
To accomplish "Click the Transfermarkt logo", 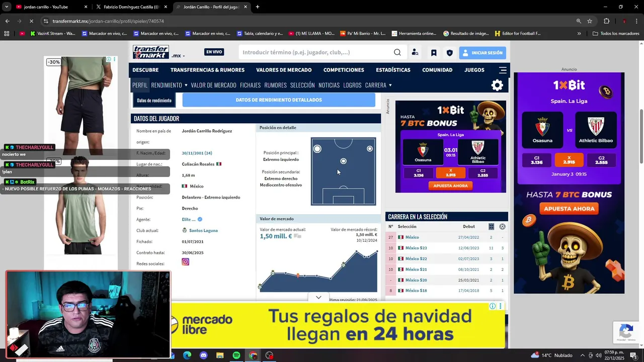I will pos(151,52).
